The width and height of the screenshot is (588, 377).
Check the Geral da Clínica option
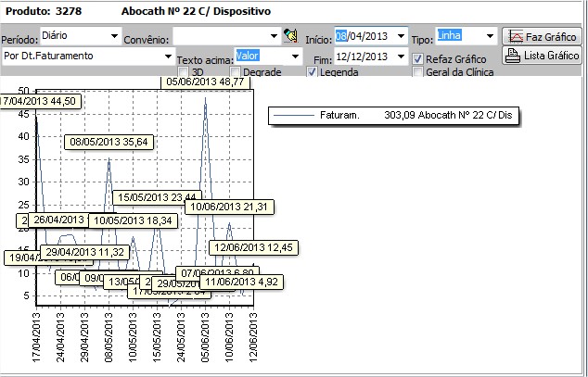(418, 72)
